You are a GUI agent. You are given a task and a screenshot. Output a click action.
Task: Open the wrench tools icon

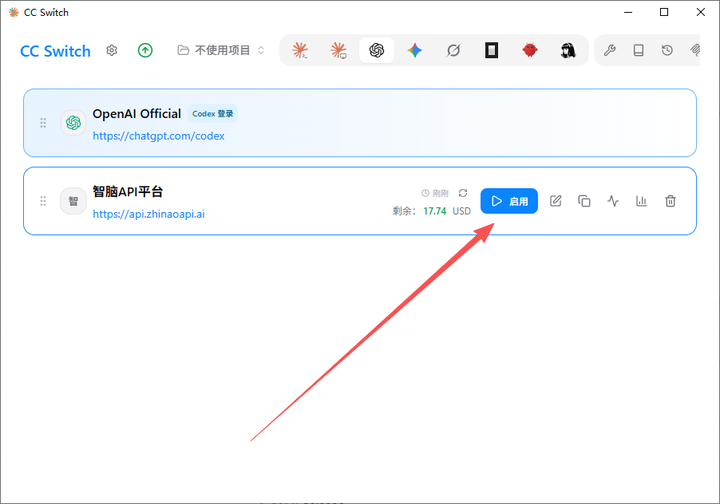click(610, 50)
